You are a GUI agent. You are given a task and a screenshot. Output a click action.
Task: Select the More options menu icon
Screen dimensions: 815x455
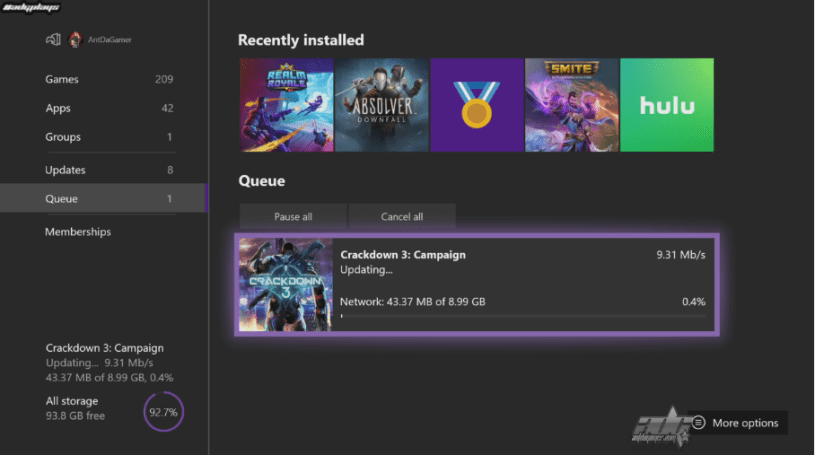pos(699,423)
